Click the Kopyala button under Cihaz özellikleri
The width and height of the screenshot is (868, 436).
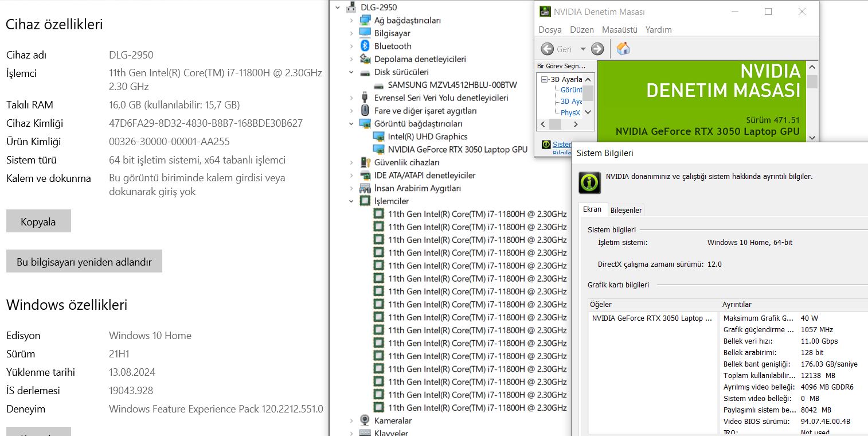point(38,221)
